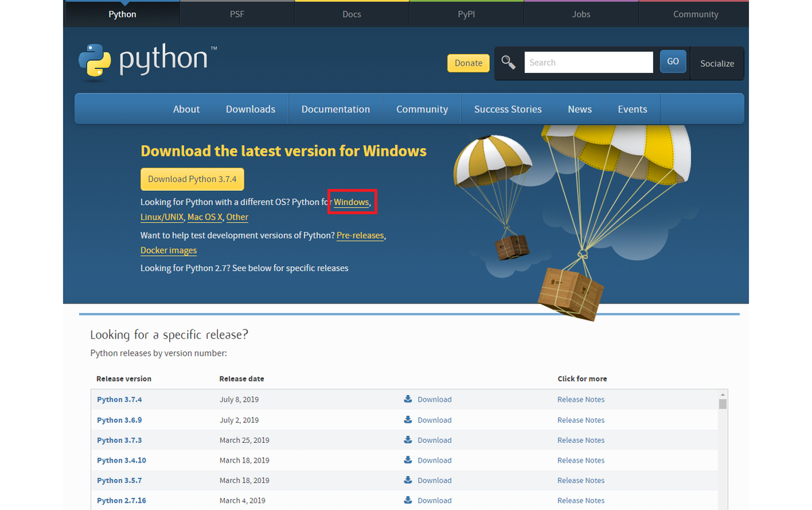
Task: Click the magnifying glass search icon
Action: tap(508, 62)
